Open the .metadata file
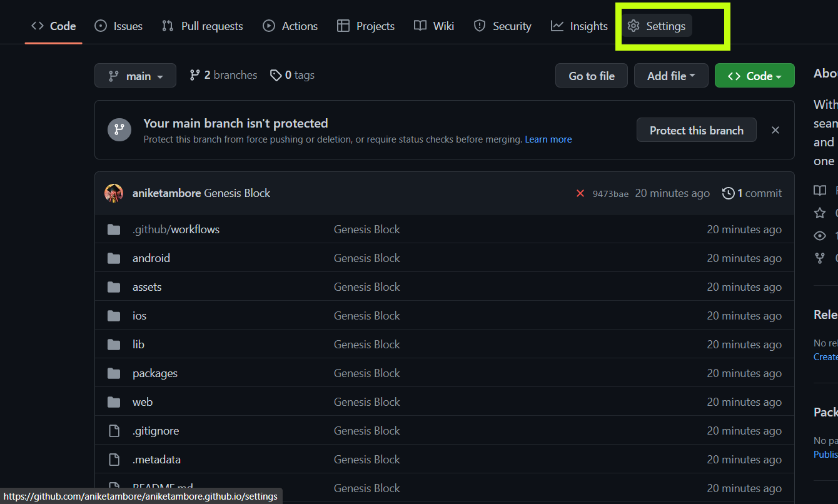This screenshot has width=838, height=504. [156, 460]
